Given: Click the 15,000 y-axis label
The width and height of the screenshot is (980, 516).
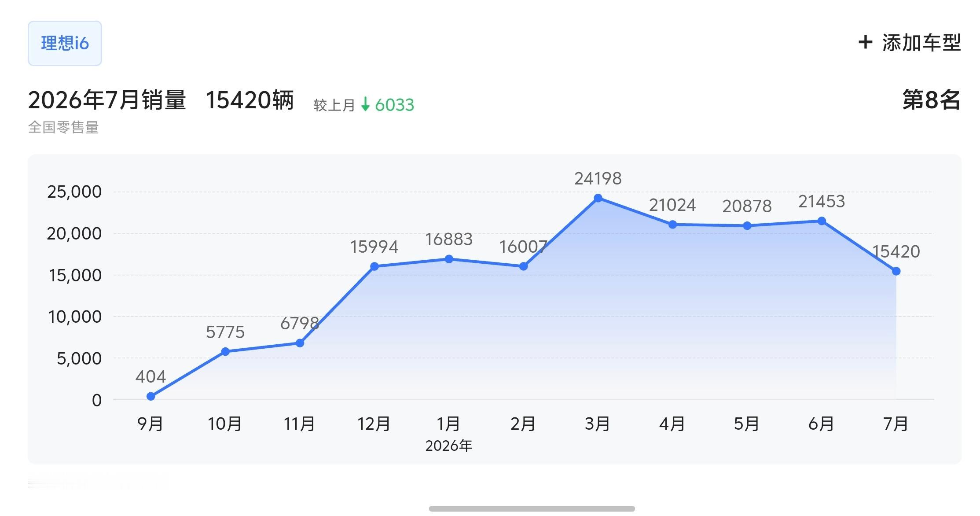Looking at the screenshot, I should tap(75, 275).
